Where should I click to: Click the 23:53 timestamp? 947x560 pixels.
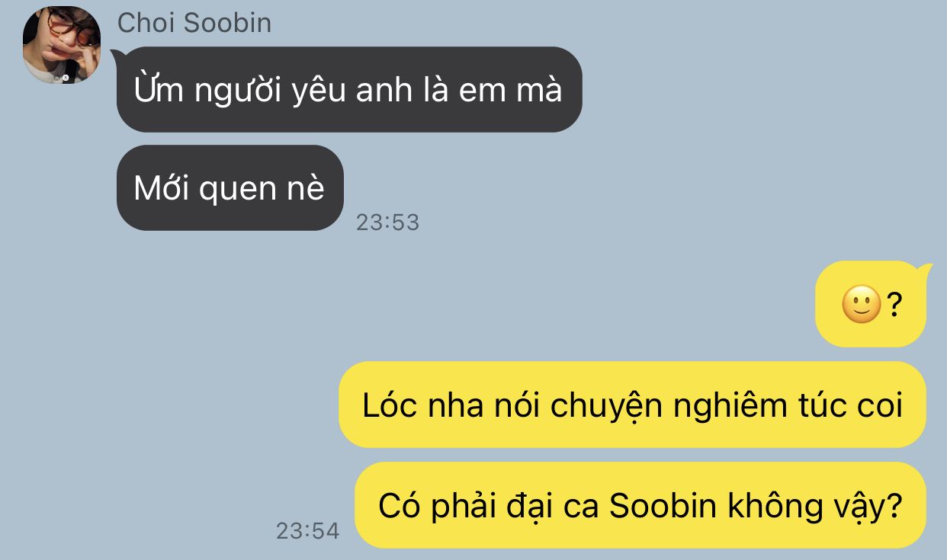(x=388, y=222)
